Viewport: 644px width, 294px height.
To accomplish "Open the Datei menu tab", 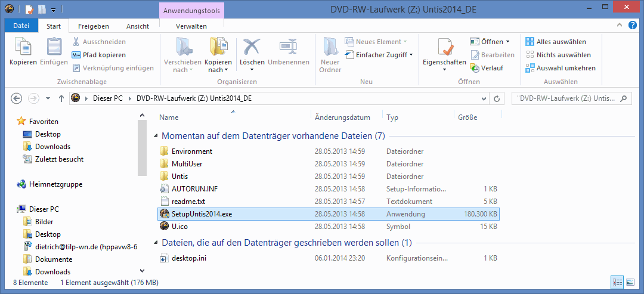I will [x=21, y=26].
